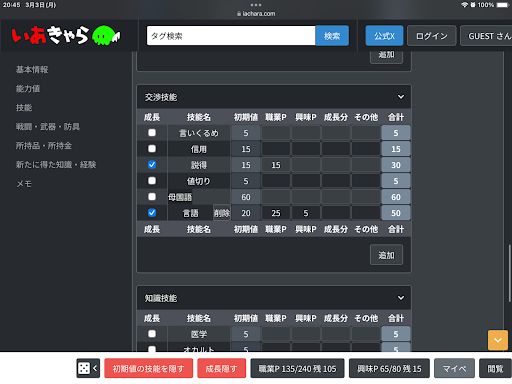
Task: Click 初期値の技能を隠す button
Action: click(149, 368)
